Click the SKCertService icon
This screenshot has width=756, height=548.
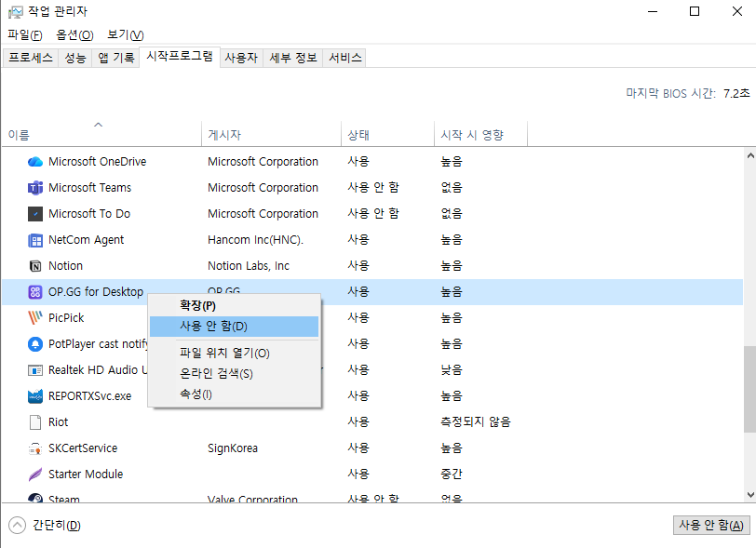tap(35, 448)
